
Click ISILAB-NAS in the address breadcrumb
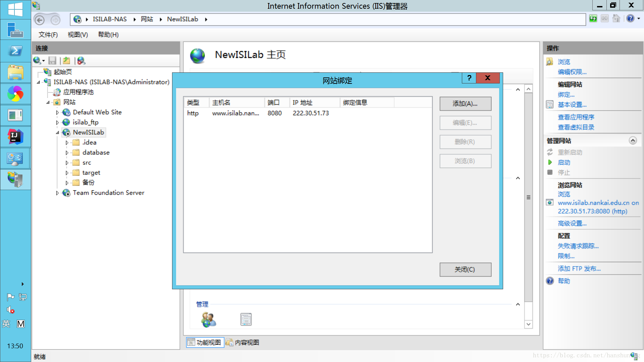click(110, 19)
